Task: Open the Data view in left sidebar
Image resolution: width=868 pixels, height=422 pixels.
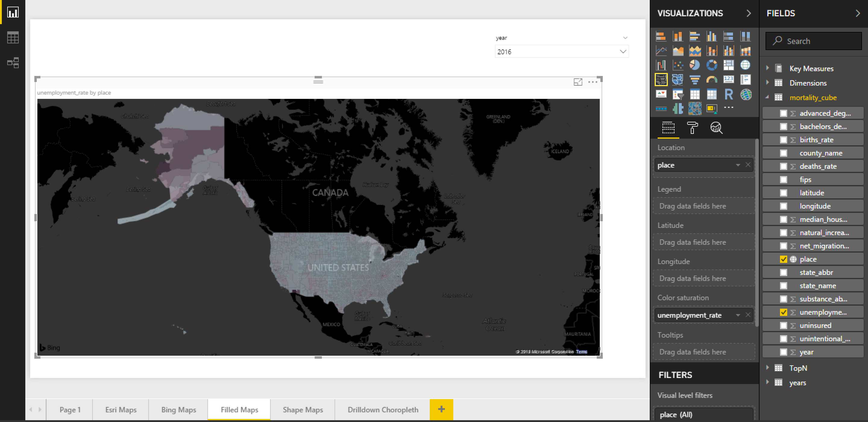Action: [13, 37]
